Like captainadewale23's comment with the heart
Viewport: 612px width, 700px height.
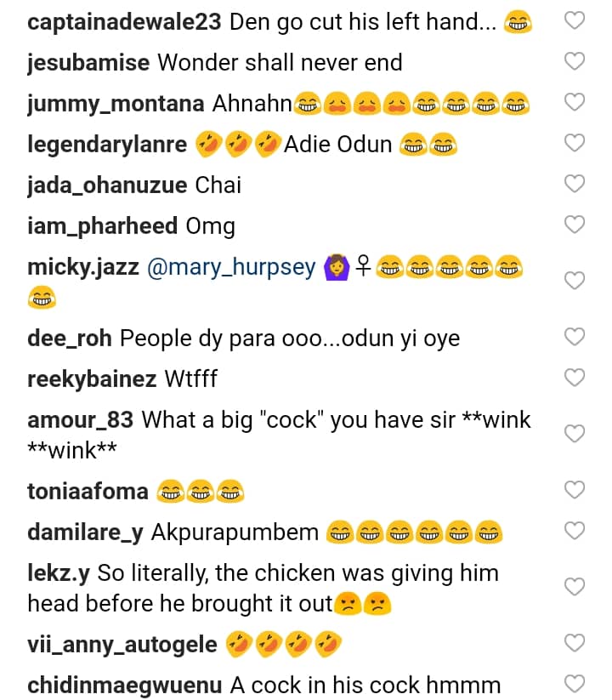click(x=575, y=22)
